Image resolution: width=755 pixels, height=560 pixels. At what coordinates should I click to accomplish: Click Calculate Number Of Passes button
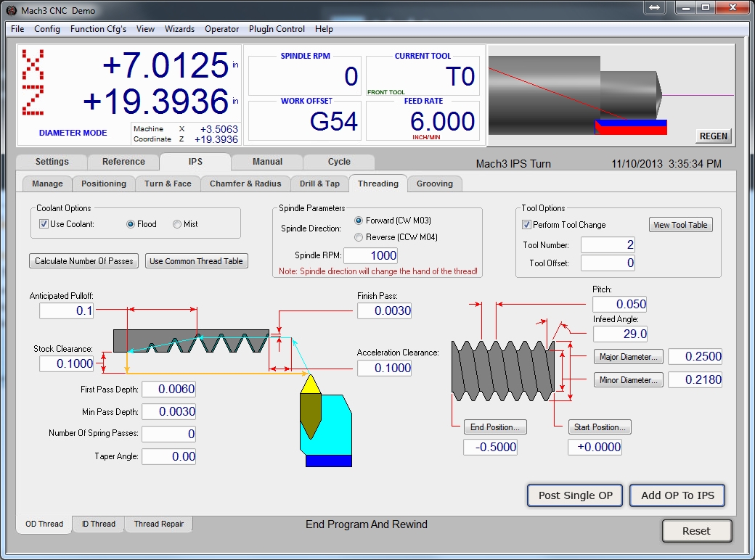(83, 260)
